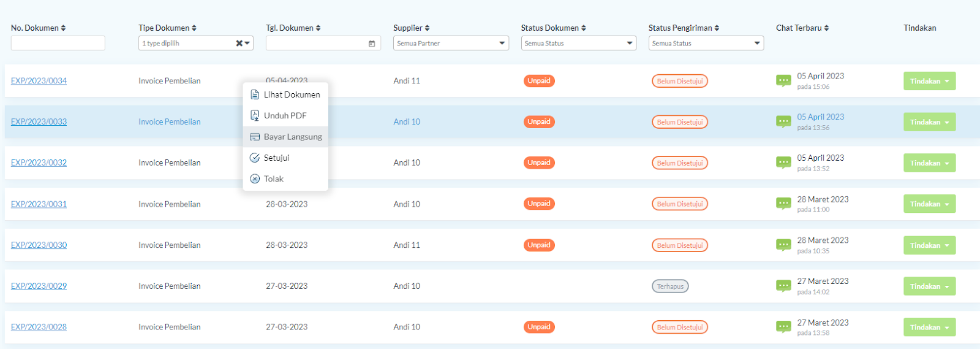Screen dimensions: 980x349
Task: Sort by No. Dokumen column arrows
Action: (63, 28)
